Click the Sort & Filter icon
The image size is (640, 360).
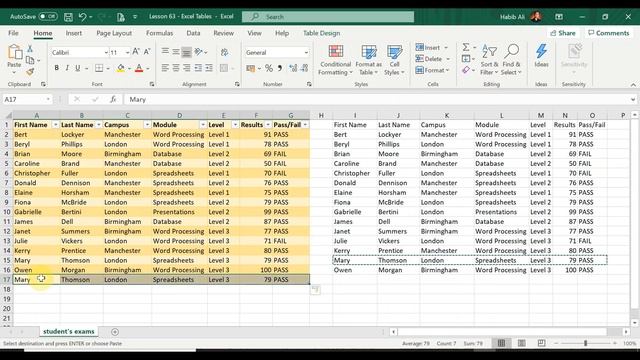(x=489, y=52)
